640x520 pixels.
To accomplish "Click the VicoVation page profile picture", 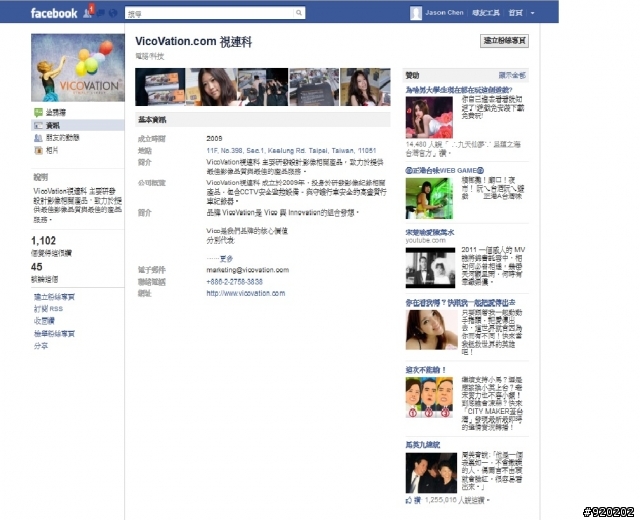I will 78,67.
